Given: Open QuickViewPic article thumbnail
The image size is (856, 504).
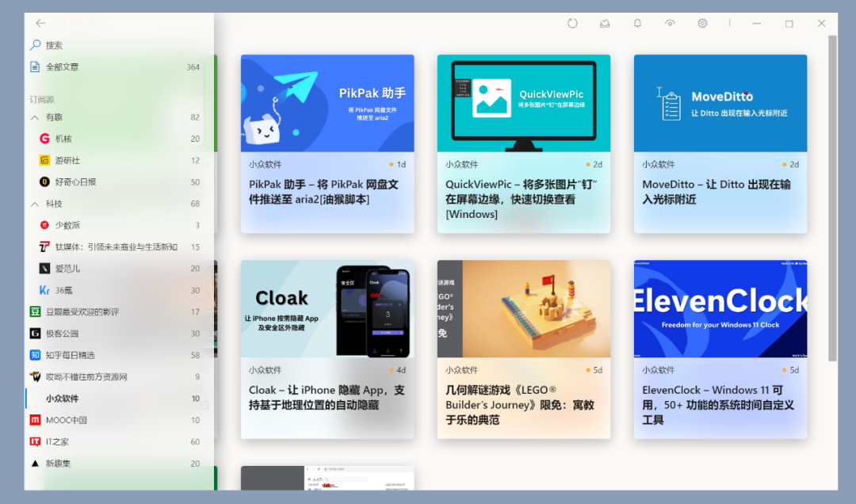Looking at the screenshot, I should point(524,103).
